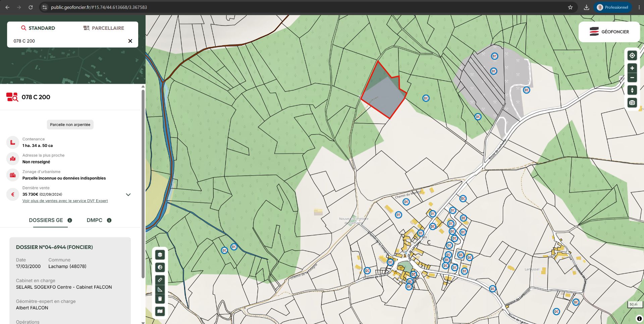Zoom out with the minus button
This screenshot has width=644, height=324.
(x=632, y=78)
